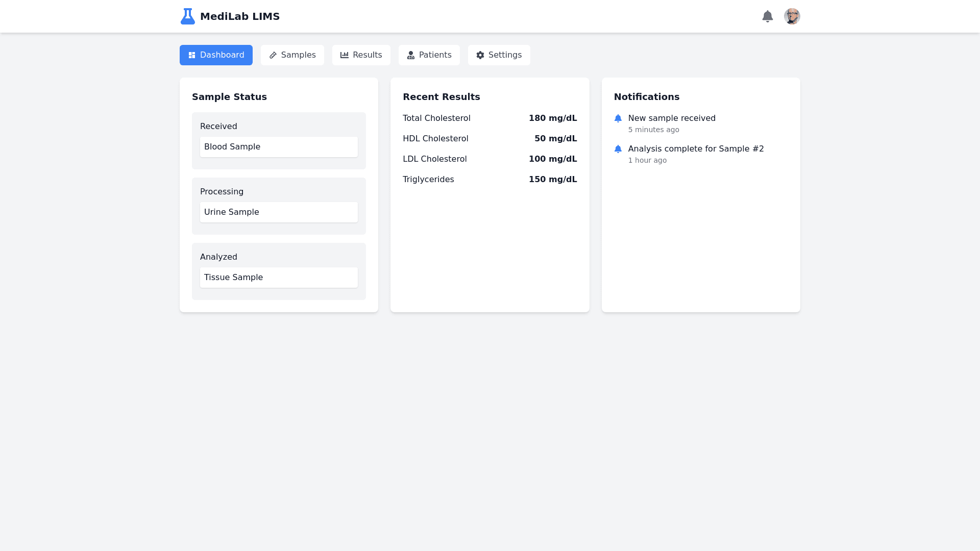Open the notifications bell in header
980x551 pixels.
767,16
